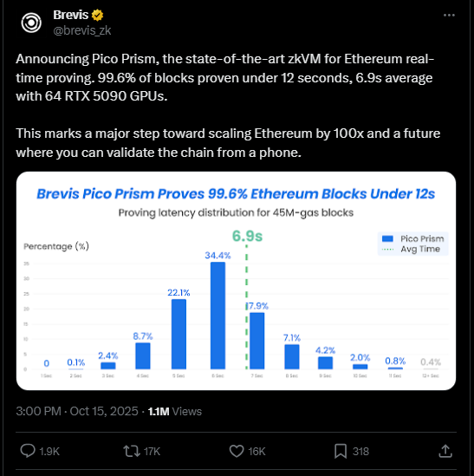The image size is (474, 476).
Task: Open the @brevis_zk handle link
Action: (82, 30)
